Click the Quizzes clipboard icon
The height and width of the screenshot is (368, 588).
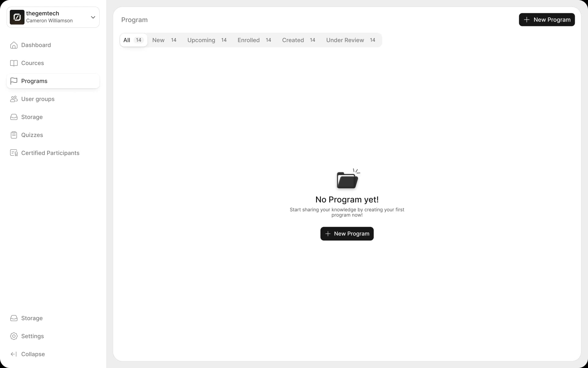pos(14,135)
